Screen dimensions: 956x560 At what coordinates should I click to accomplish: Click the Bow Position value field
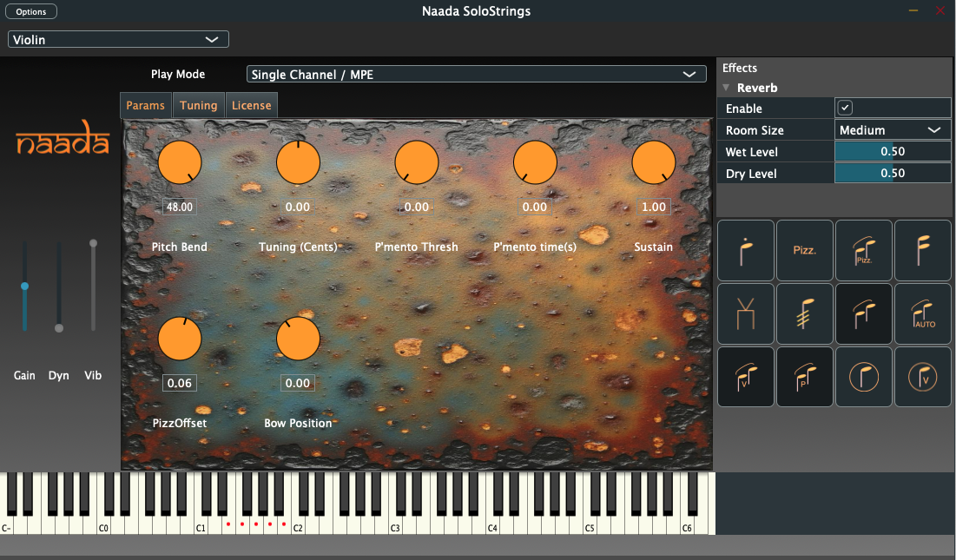298,383
